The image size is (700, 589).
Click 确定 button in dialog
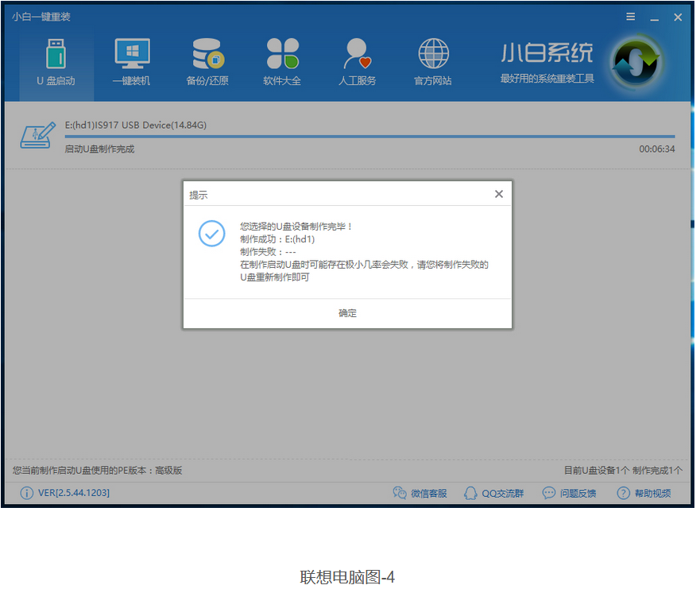pos(347,313)
